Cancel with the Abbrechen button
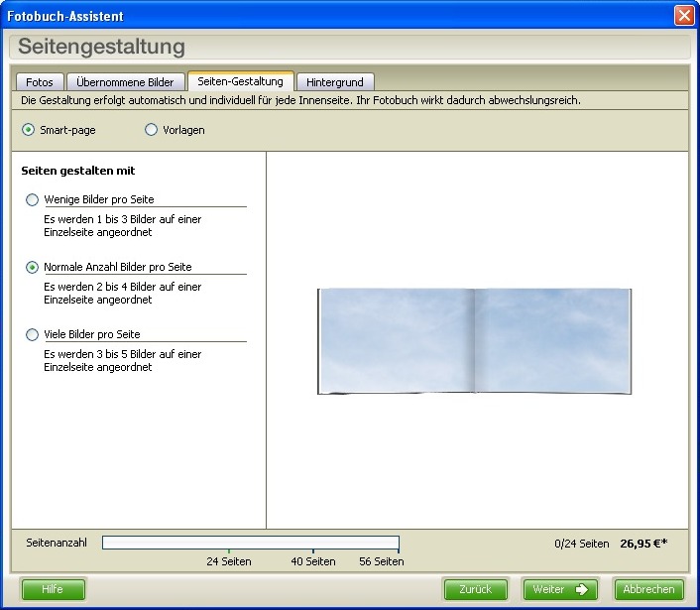The image size is (700, 610). pyautogui.click(x=648, y=589)
